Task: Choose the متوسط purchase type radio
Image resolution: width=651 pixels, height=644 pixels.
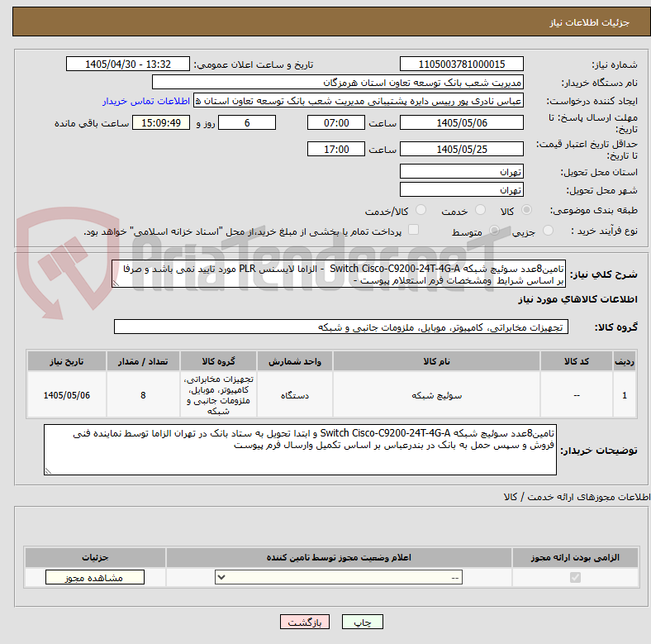Action: click(494, 230)
